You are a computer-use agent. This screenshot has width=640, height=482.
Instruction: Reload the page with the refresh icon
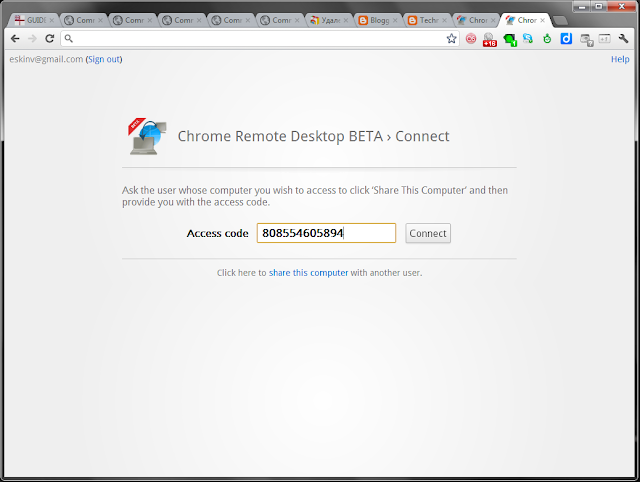pyautogui.click(x=50, y=38)
